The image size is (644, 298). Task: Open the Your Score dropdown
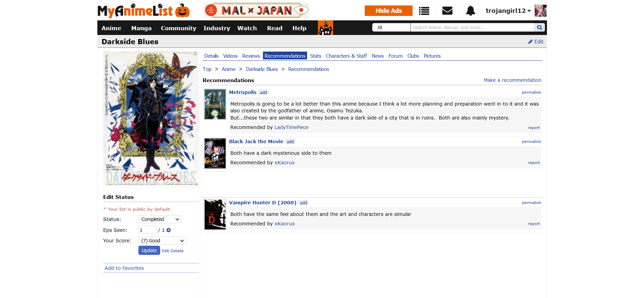pos(162,241)
